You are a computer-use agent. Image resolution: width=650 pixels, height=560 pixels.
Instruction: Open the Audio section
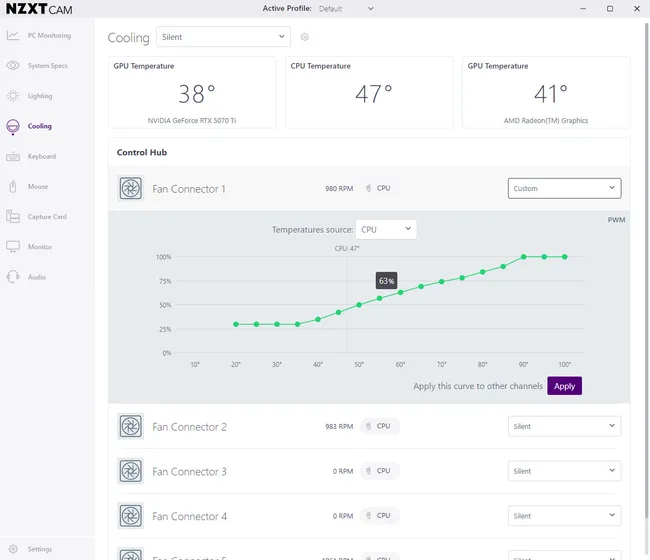coord(36,277)
